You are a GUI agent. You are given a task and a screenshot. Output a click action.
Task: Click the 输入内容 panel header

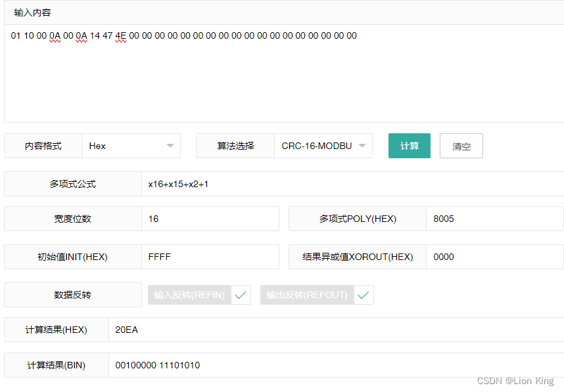30,12
